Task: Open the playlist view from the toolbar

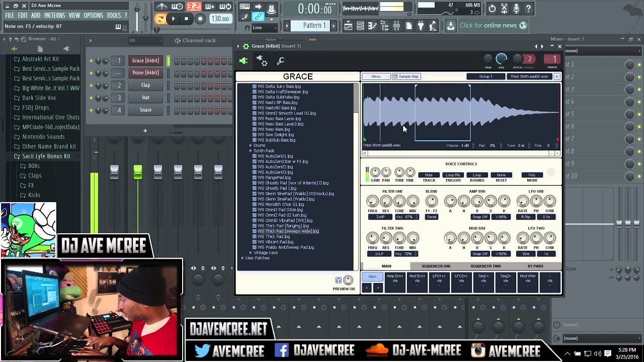Action: [x=348, y=26]
